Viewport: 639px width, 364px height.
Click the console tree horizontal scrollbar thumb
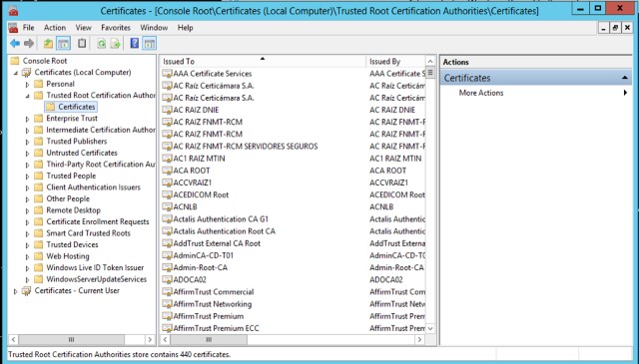click(71, 340)
